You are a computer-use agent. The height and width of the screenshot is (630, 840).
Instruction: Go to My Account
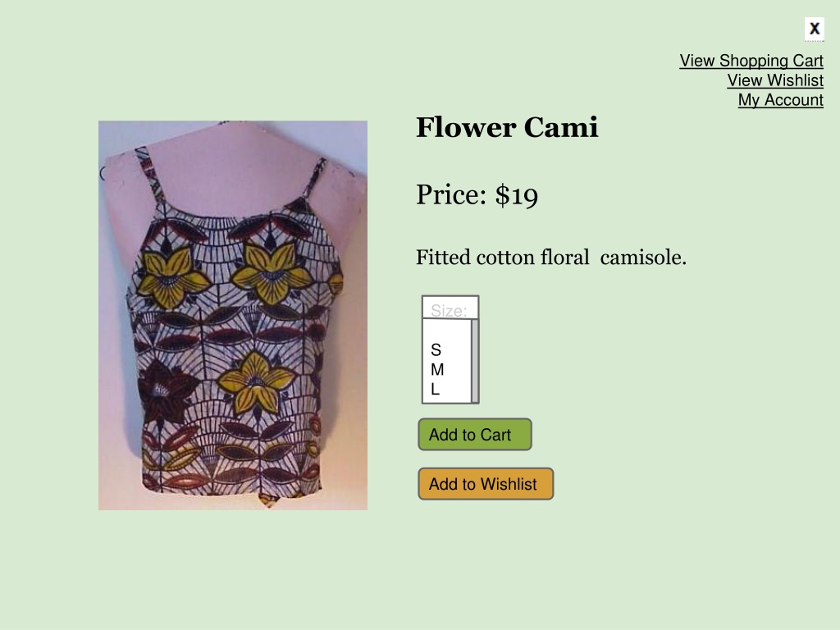point(781,99)
